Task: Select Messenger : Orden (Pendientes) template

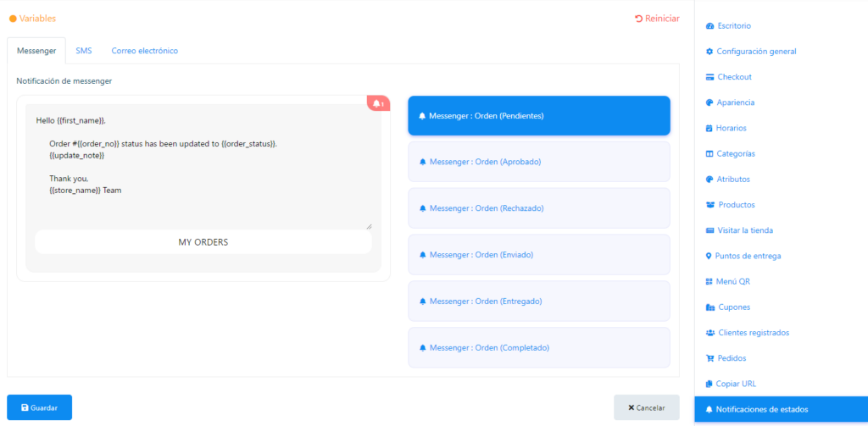Action: point(539,116)
